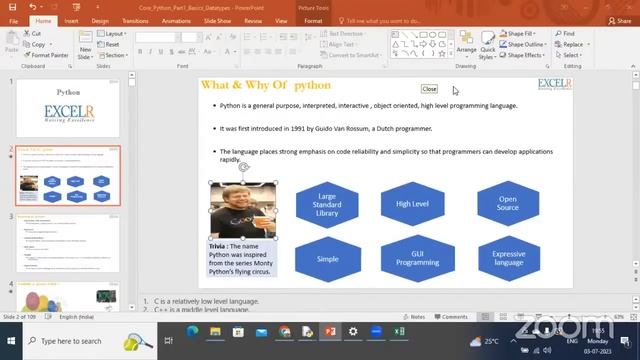Click the Large Standard Library hexagon
Viewport: 640px width, 360px height.
click(x=327, y=204)
